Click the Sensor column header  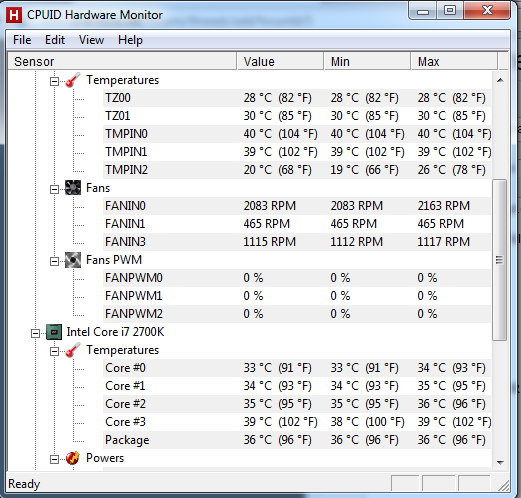122,61
